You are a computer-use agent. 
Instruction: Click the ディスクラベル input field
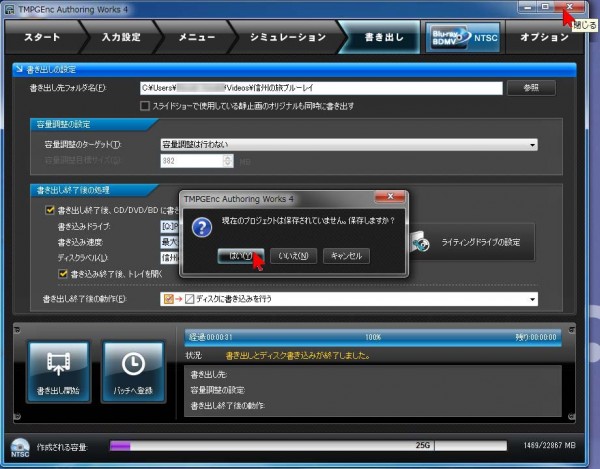170,257
